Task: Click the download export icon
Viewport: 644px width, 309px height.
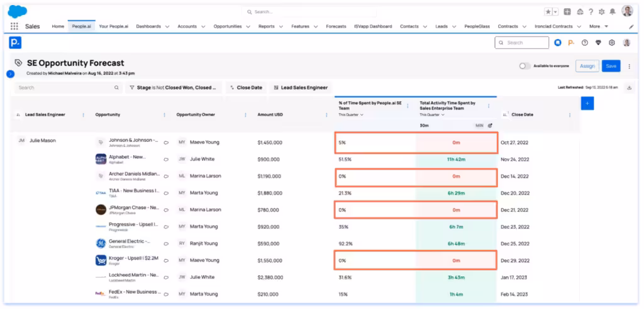Action: pyautogui.click(x=629, y=87)
